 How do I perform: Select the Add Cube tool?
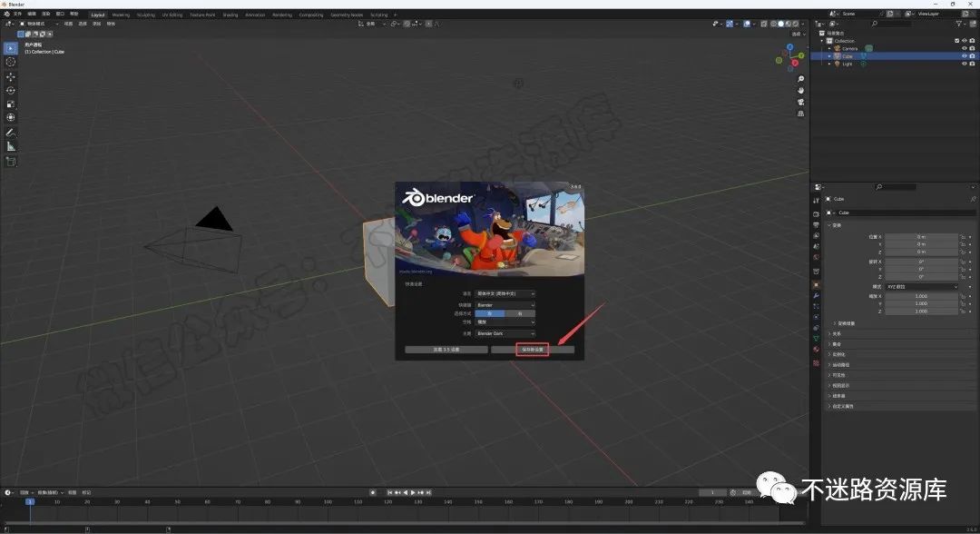click(11, 162)
